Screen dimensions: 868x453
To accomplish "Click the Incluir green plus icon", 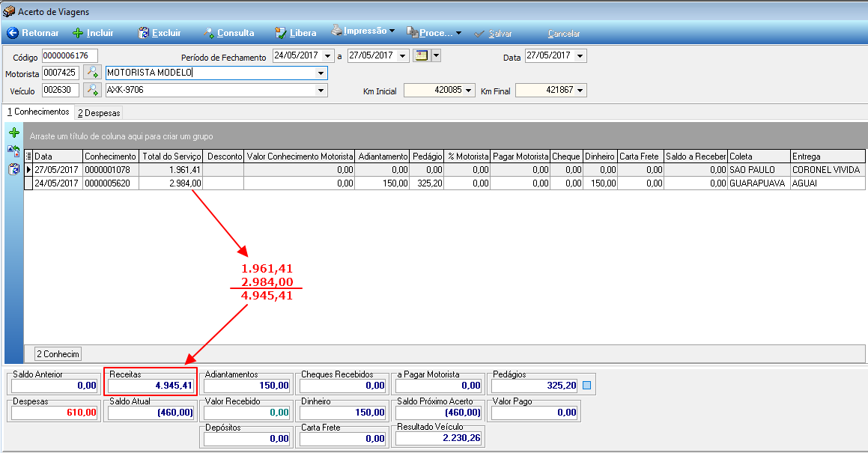I will coord(78,33).
